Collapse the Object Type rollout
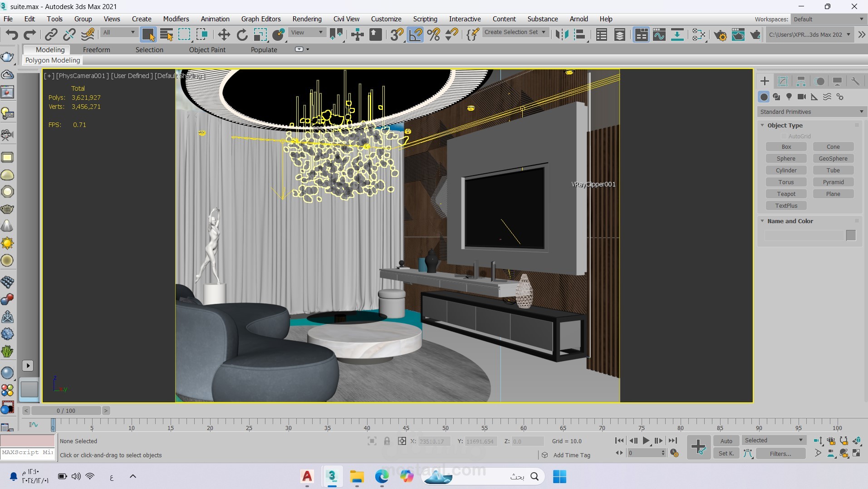868x489 pixels. click(x=785, y=125)
